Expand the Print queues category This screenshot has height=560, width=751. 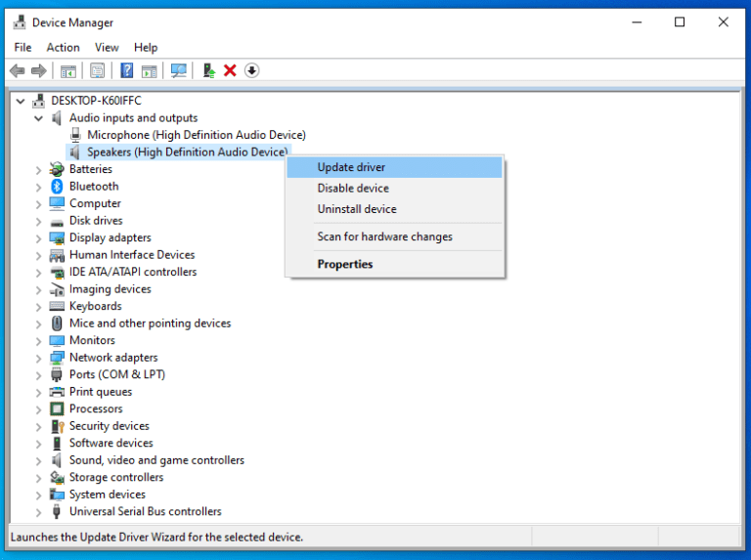tap(39, 392)
